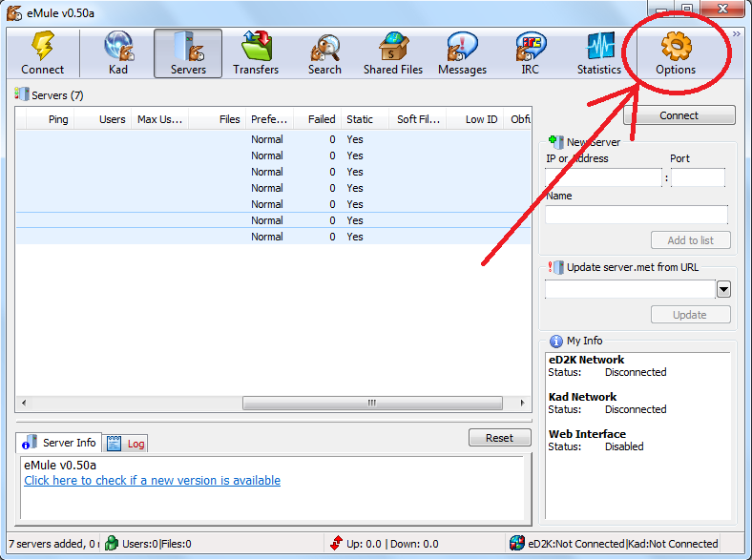Sort by the Soft Fil... column header
The height and width of the screenshot is (560, 752).
(418, 119)
